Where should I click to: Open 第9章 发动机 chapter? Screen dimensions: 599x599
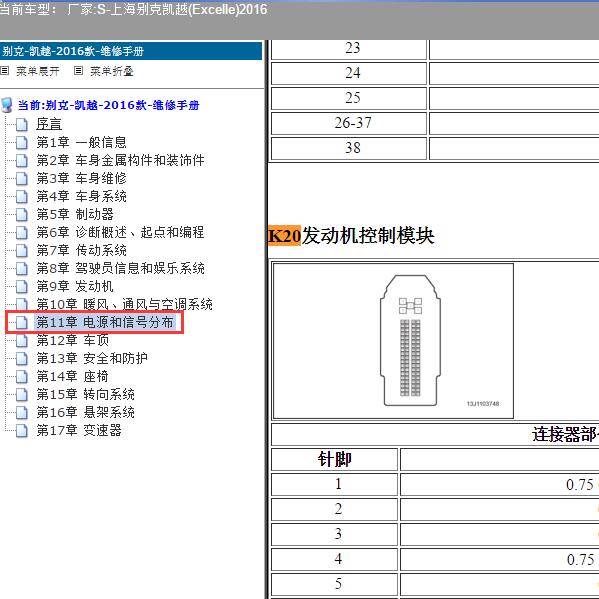75,286
